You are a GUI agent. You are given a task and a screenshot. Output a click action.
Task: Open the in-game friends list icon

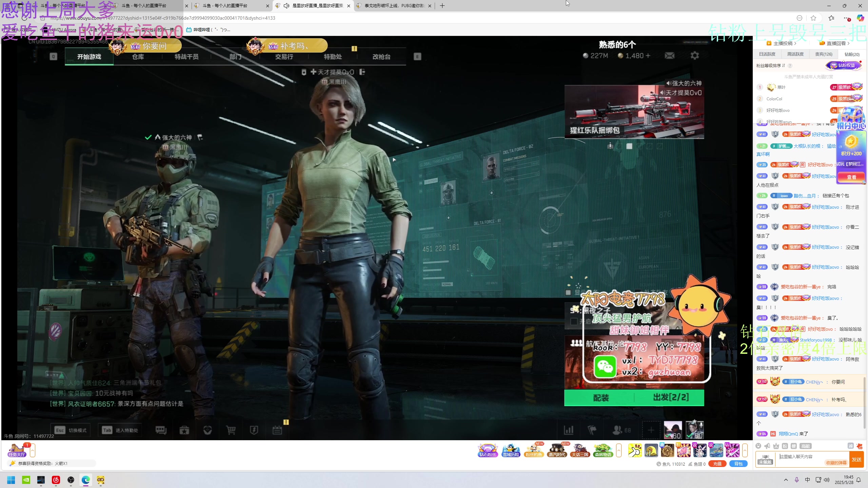point(622,430)
